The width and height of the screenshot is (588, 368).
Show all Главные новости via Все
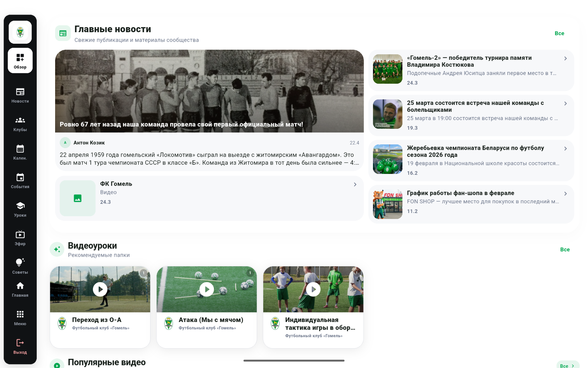559,33
